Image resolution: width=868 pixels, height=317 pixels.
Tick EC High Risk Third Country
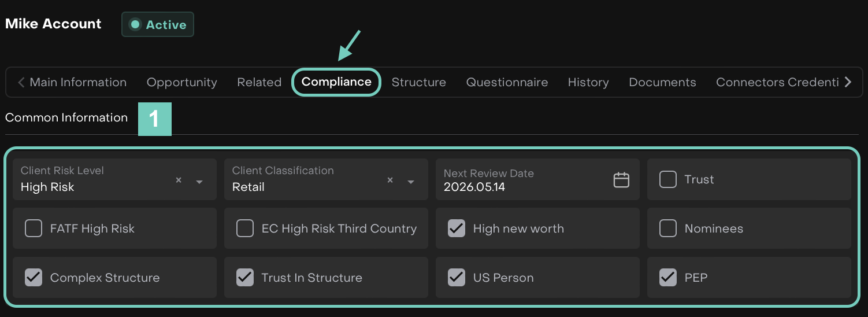coord(245,228)
